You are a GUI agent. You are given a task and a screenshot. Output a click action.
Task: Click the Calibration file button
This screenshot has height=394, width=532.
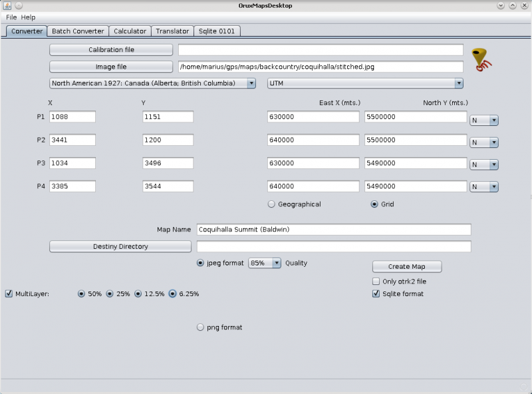click(111, 50)
